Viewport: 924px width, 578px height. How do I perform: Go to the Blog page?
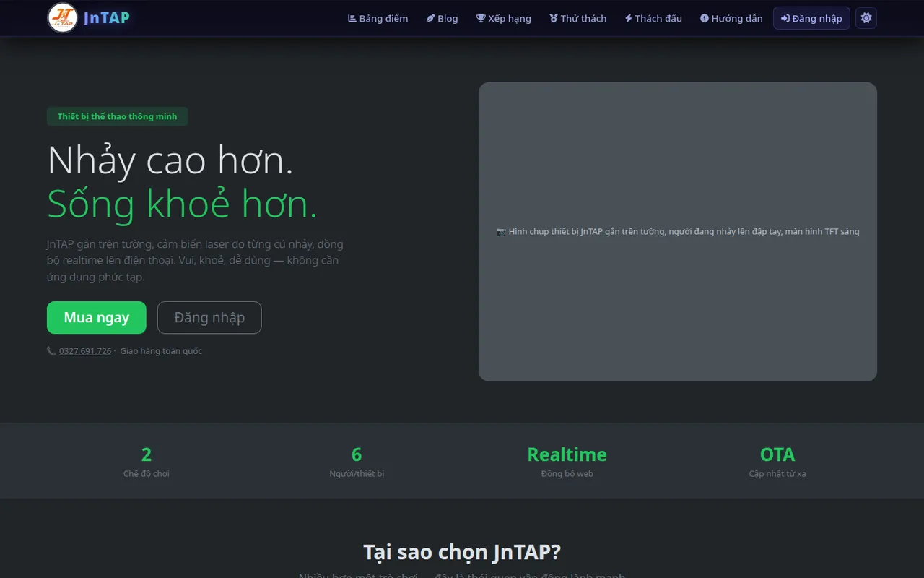tap(442, 19)
